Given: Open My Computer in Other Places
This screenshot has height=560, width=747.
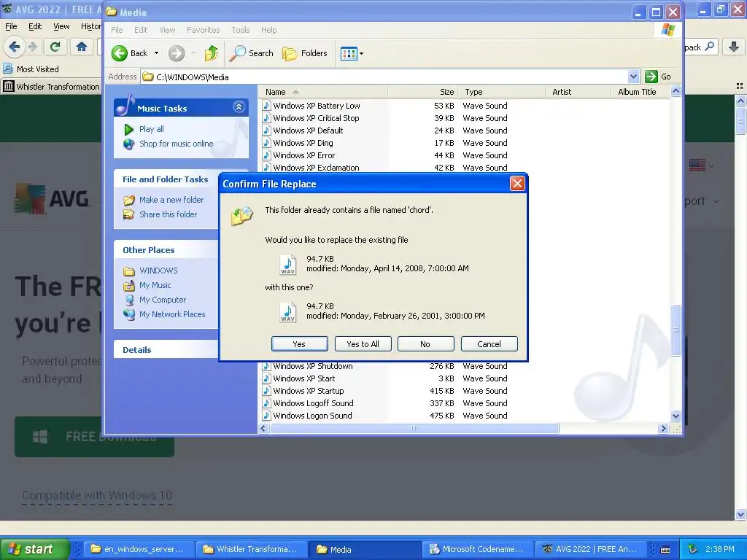Looking at the screenshot, I should click(x=163, y=300).
